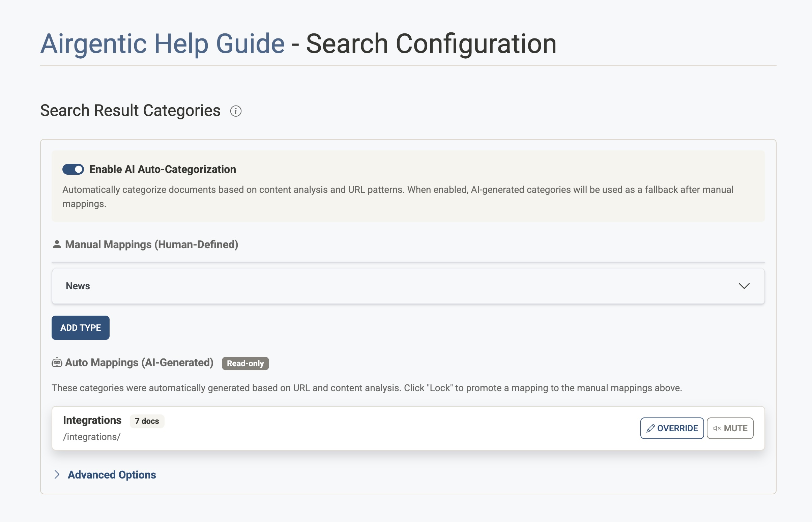Click the Manual Mappings (Human-Defined) heading
Screen dimensions: 812x522
pos(151,244)
